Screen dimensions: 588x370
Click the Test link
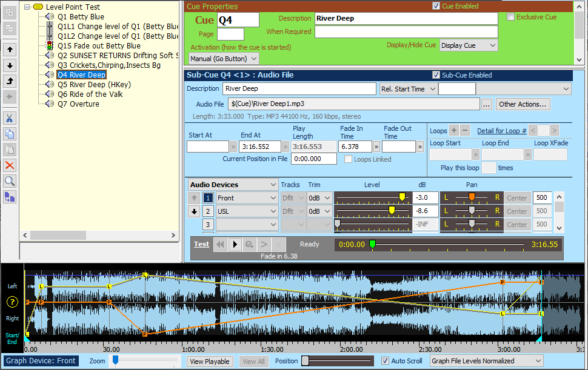[201, 244]
